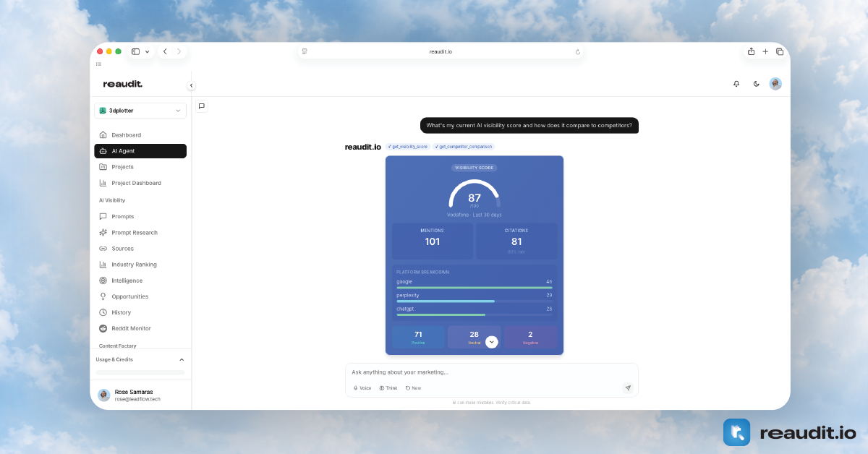Screen dimensions: 868x454
Task: Open the Projects folder icon in sidebar
Action: (103, 167)
